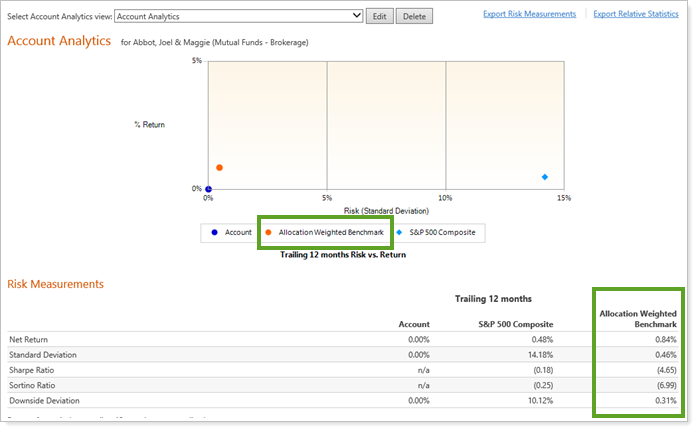Click the blue diamond S&P 500 chart point
This screenshot has width=697, height=431.
tap(545, 177)
